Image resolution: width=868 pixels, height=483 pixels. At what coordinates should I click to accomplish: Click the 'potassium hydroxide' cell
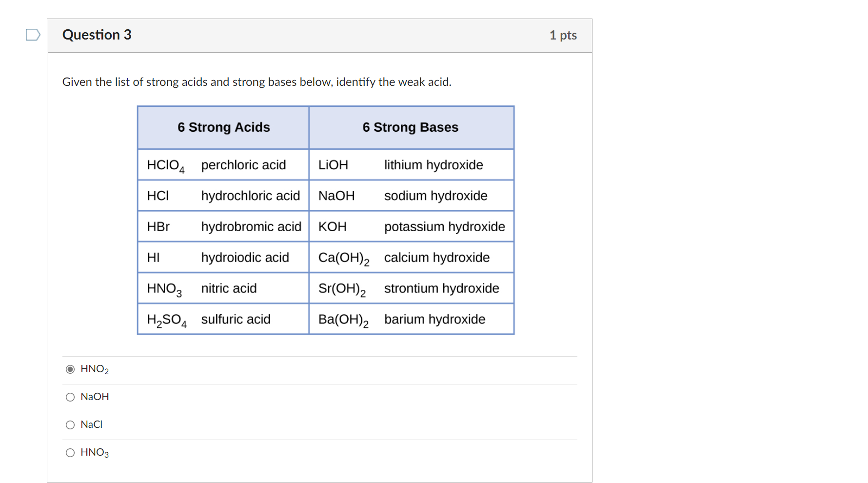coord(444,226)
